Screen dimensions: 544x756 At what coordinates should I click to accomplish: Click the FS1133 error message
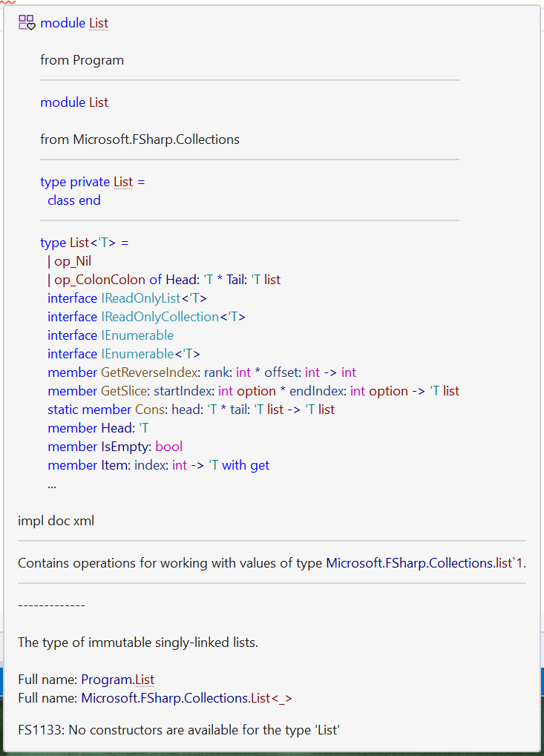pos(179,731)
